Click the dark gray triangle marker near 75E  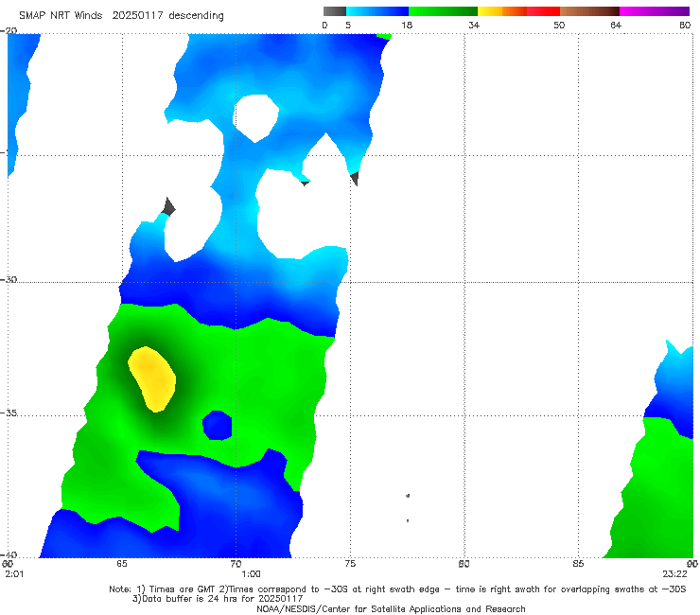click(355, 178)
